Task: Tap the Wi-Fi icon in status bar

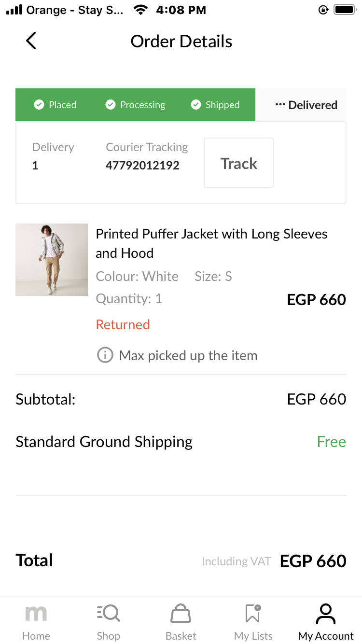Action: (140, 10)
